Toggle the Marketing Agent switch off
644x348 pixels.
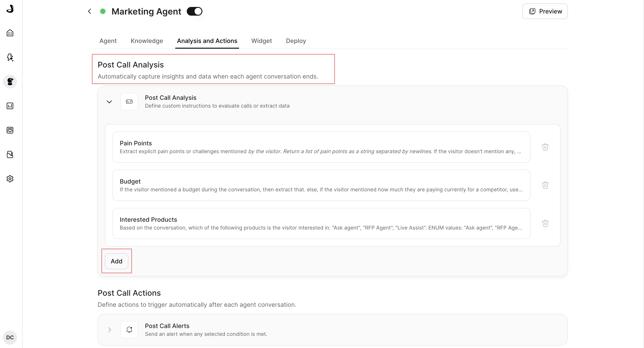pyautogui.click(x=195, y=11)
